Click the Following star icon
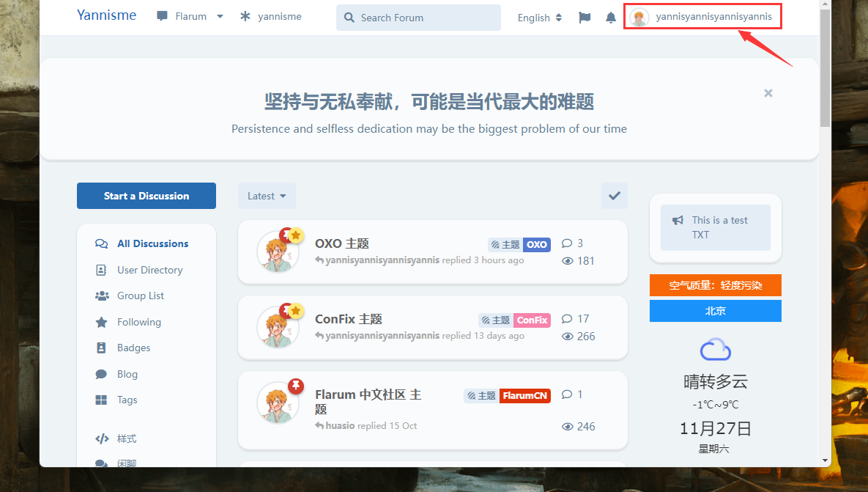The height and width of the screenshot is (492, 868). coord(101,322)
